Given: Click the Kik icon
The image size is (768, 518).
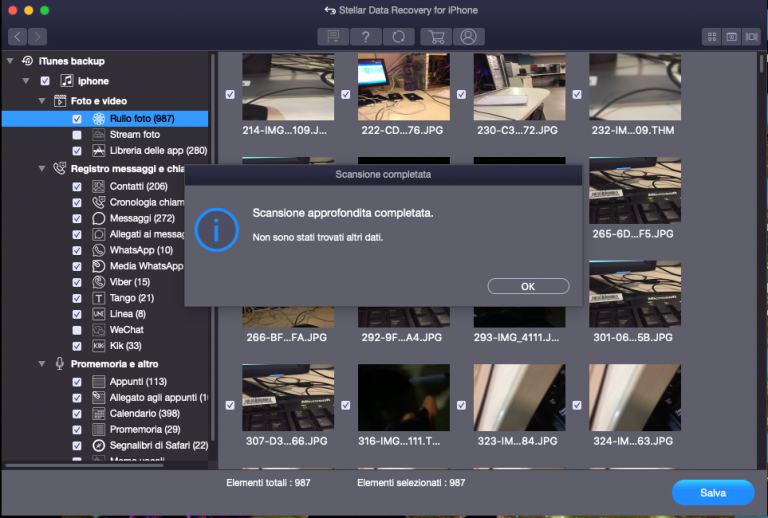Looking at the screenshot, I should (98, 346).
